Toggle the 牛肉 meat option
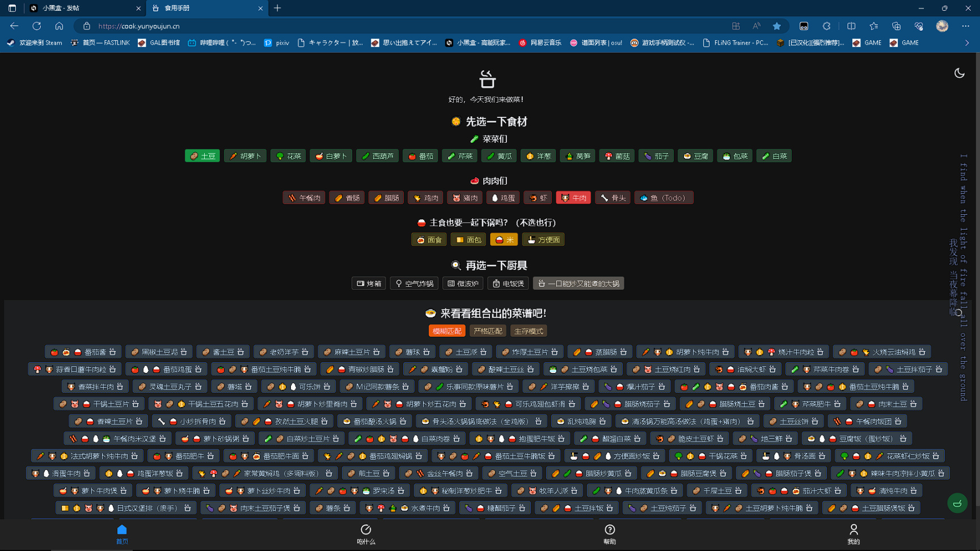Image resolution: width=980 pixels, height=551 pixels. [x=573, y=198]
